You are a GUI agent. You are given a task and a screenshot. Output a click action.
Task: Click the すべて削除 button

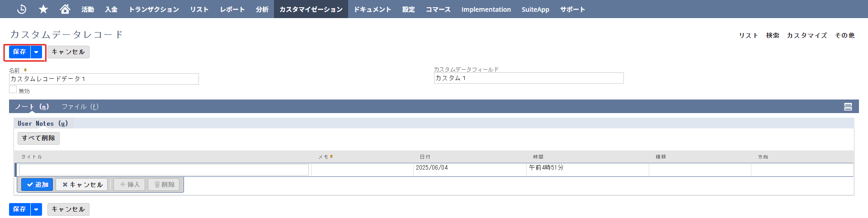(38, 138)
